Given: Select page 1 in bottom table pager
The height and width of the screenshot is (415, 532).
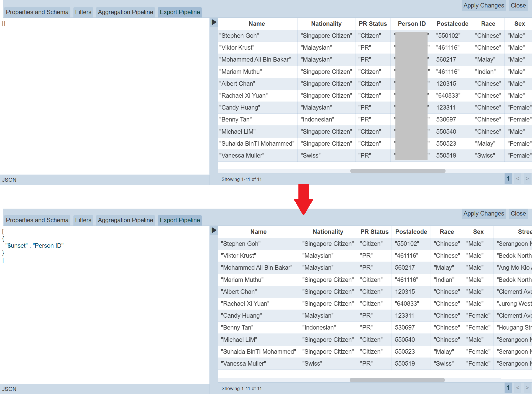Looking at the screenshot, I should tap(508, 388).
